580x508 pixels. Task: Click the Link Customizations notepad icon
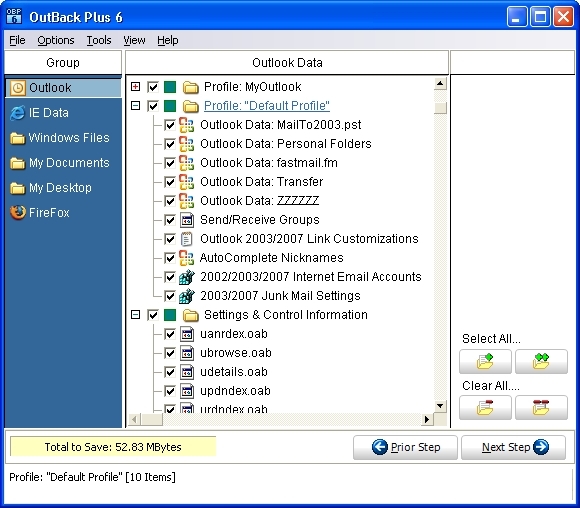pos(187,239)
